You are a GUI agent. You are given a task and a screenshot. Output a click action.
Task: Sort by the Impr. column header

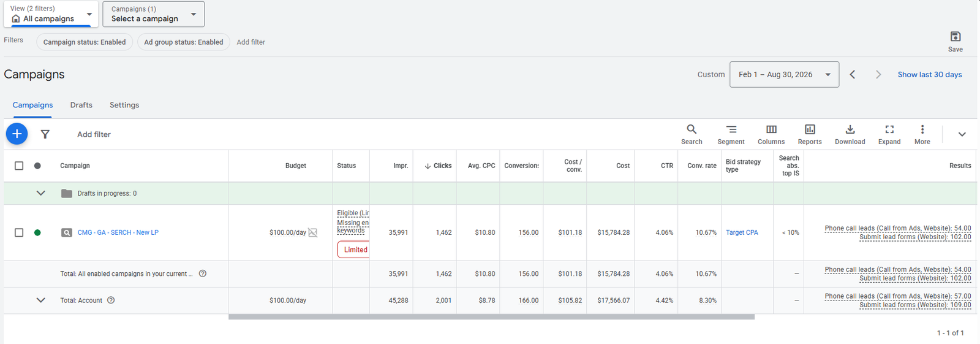coord(401,166)
